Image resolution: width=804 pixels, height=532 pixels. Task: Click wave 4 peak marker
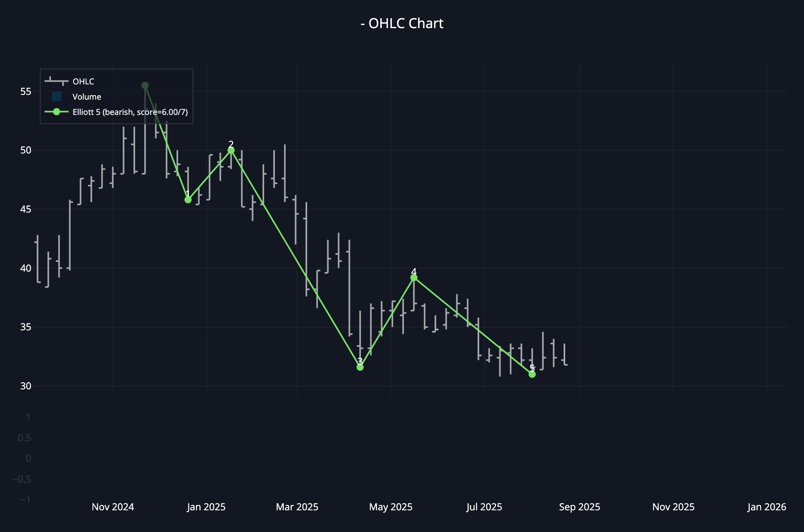(x=414, y=278)
